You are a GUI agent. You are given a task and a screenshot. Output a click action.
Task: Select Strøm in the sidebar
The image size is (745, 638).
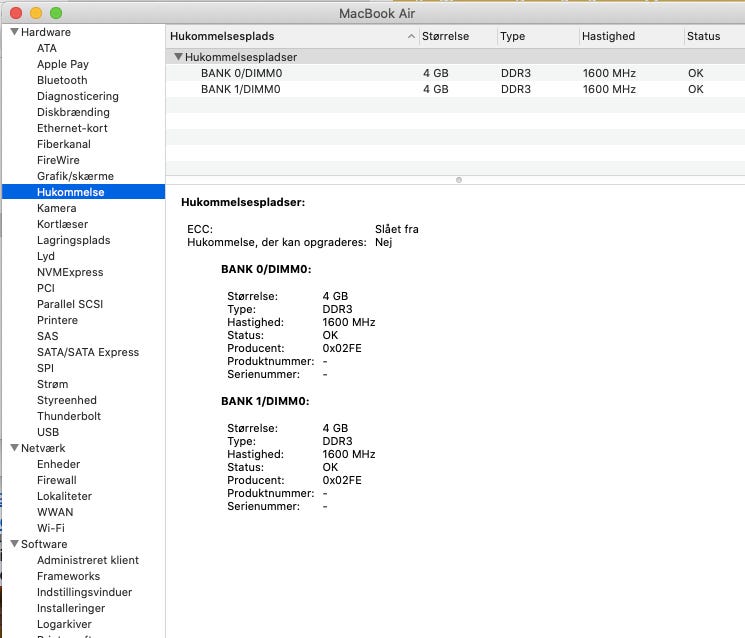tap(52, 384)
